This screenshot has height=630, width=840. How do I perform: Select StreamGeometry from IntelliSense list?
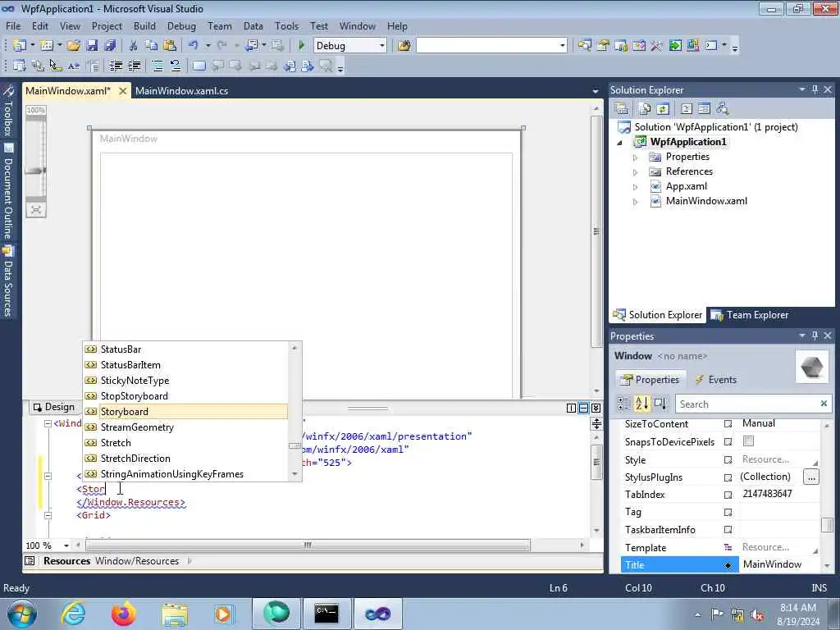click(185, 427)
